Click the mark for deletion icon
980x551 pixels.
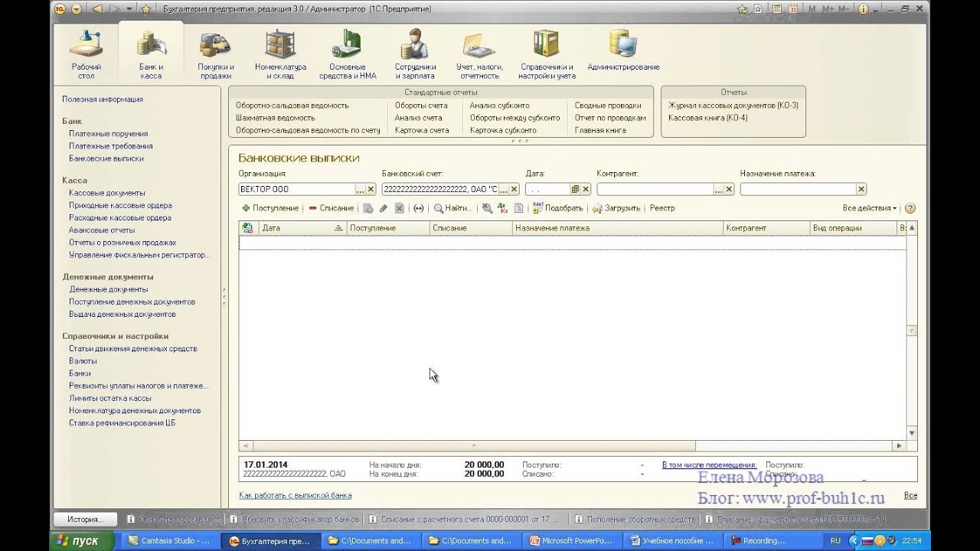[x=399, y=208]
